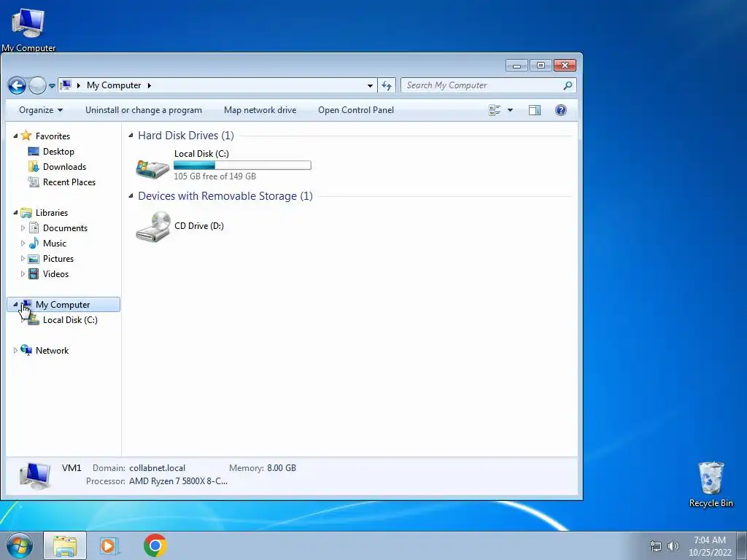Image resolution: width=747 pixels, height=560 pixels.
Task: Select Local Disk (C:) in navigation tree
Action: point(70,320)
